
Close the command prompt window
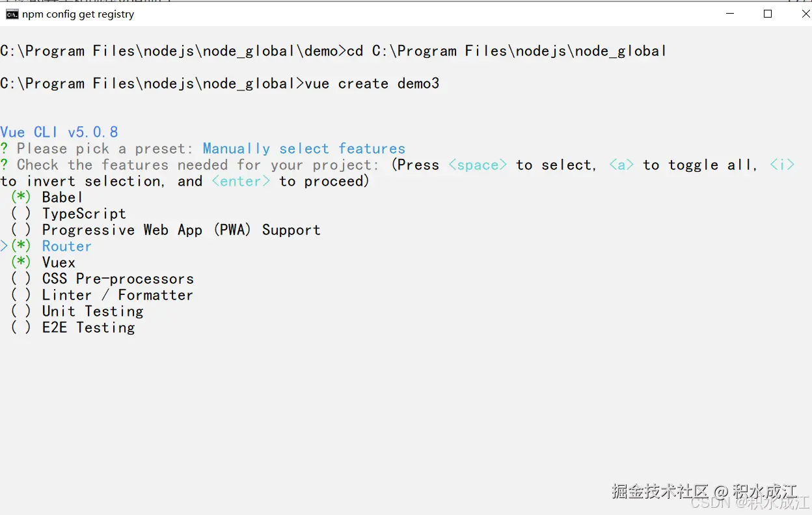point(805,14)
